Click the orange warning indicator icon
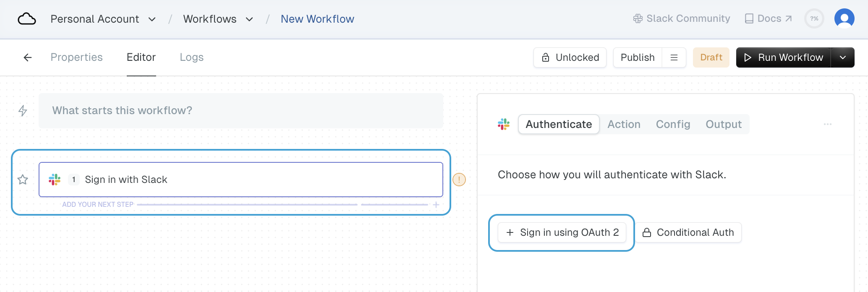 click(x=459, y=180)
